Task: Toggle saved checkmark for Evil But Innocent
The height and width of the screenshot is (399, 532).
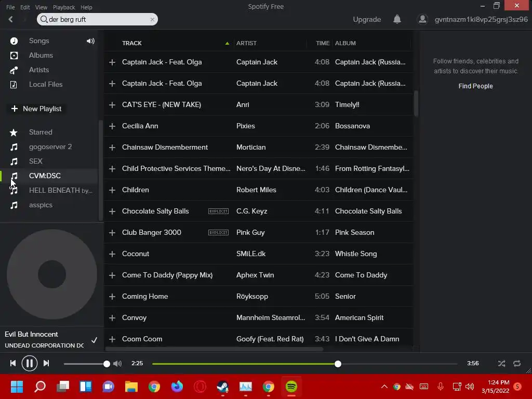Action: (94, 340)
